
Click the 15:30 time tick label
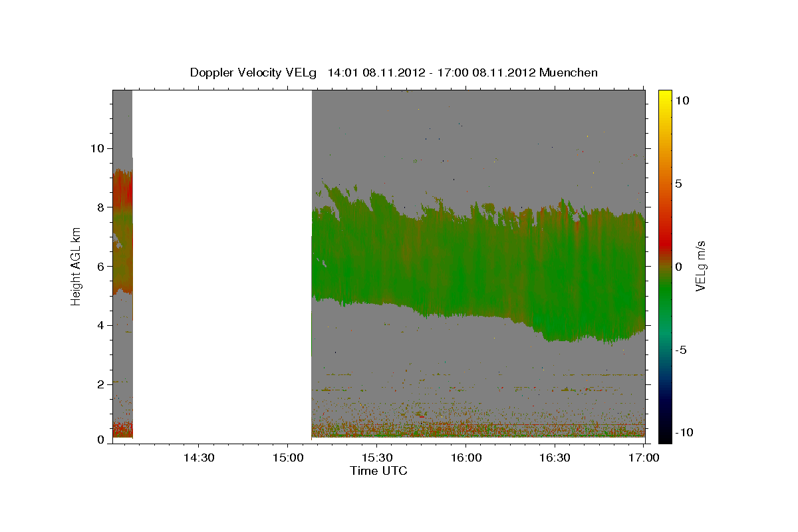point(376,458)
